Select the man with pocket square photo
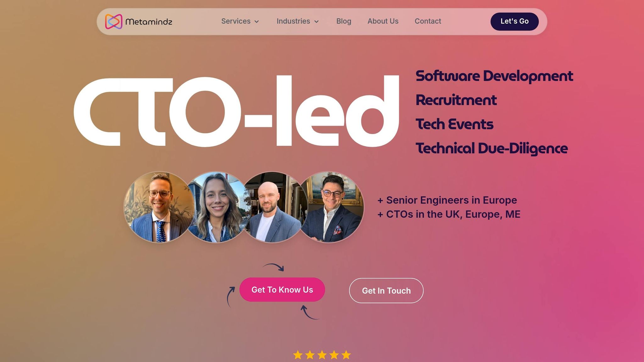Image resolution: width=644 pixels, height=362 pixels. (331, 207)
